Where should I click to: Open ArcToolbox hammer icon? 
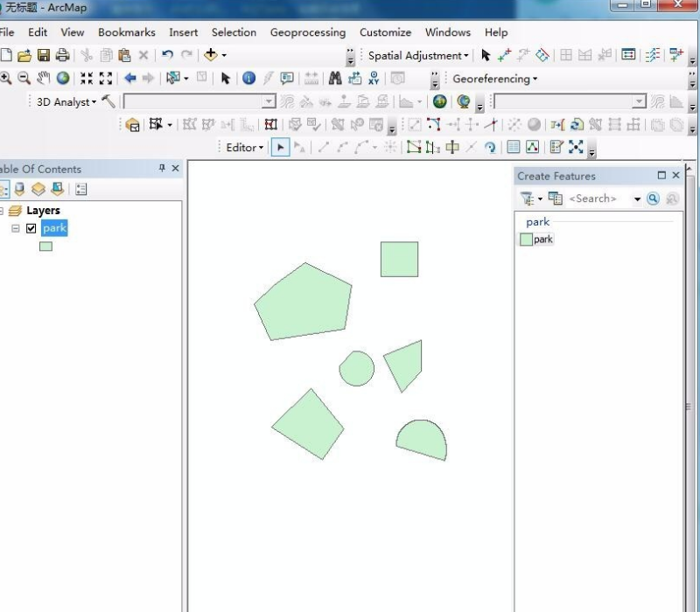pos(108,101)
